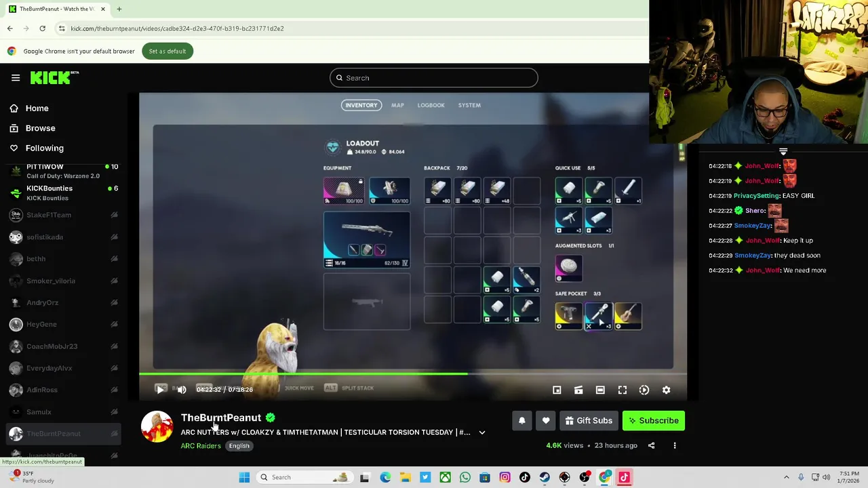Reload the Chrome page
Viewport: 868px width, 488px height.
coord(42,28)
